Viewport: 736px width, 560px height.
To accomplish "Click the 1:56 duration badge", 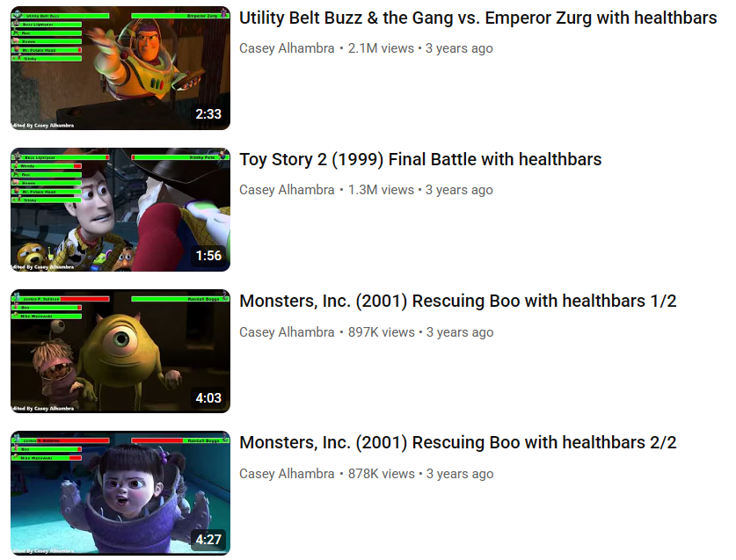I will pos(208,256).
